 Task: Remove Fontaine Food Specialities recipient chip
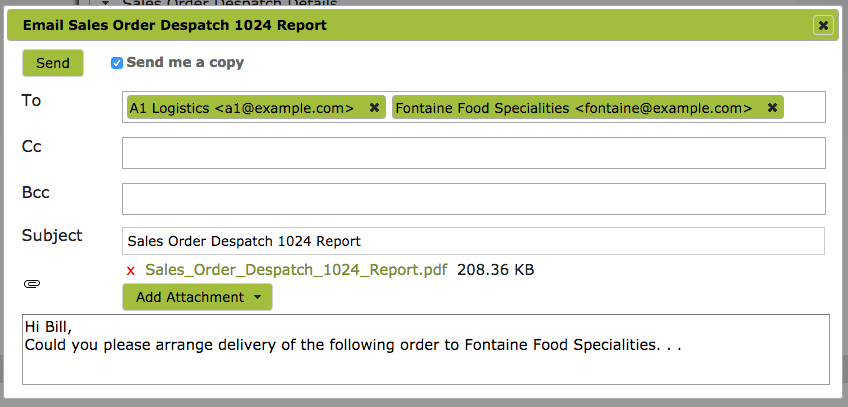coord(772,108)
